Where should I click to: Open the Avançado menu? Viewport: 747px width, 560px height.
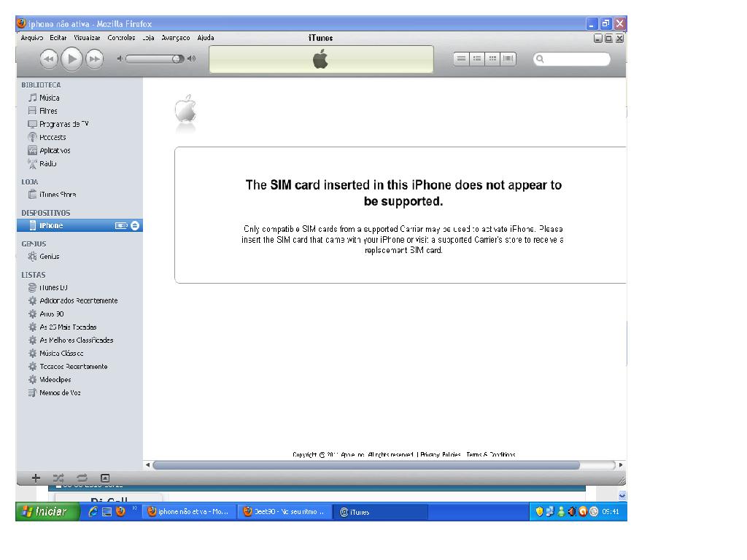pos(175,38)
